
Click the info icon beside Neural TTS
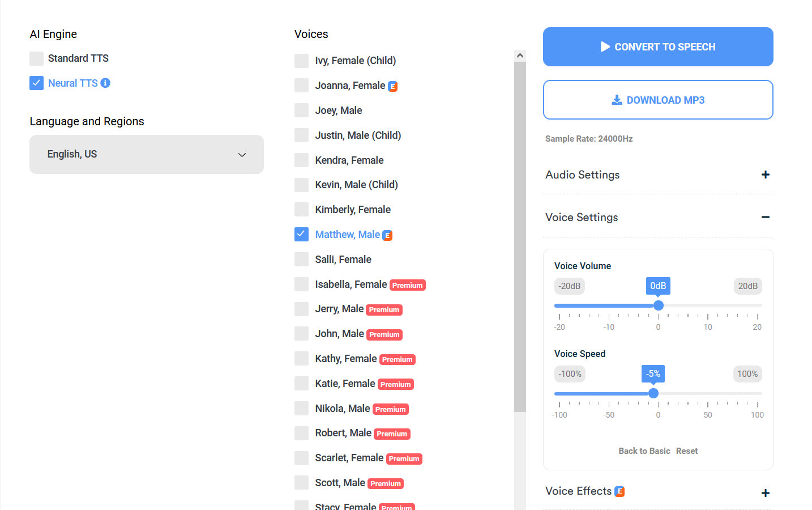(x=105, y=83)
